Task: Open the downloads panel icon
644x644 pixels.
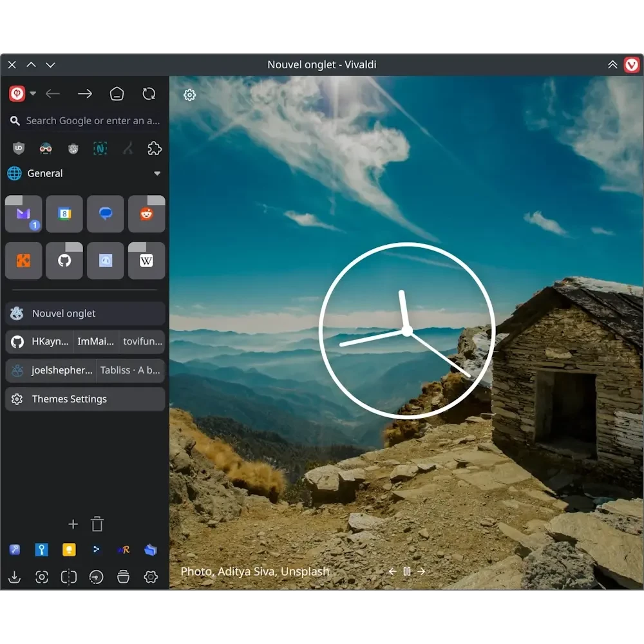Action: click(15, 578)
